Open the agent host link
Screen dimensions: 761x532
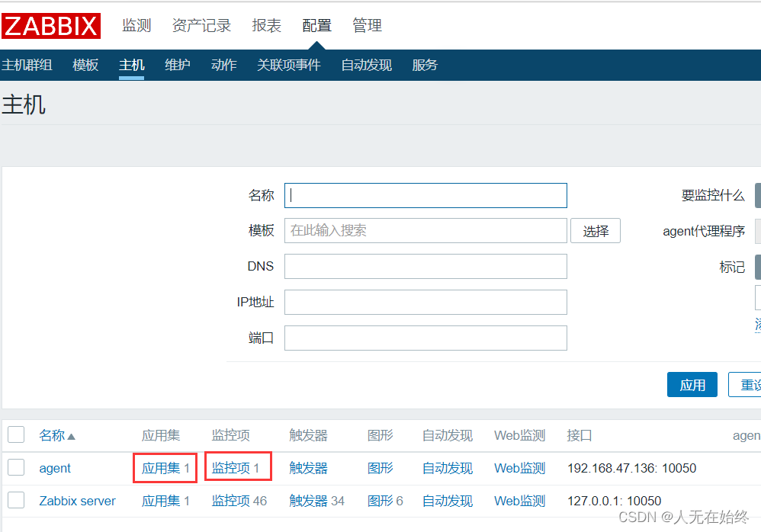[55, 468]
